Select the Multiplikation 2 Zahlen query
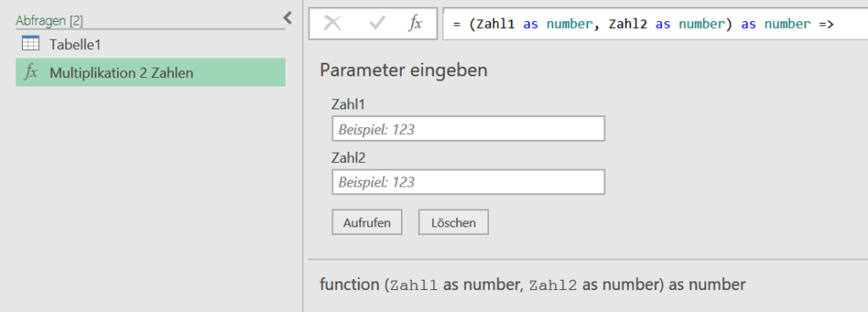 150,72
